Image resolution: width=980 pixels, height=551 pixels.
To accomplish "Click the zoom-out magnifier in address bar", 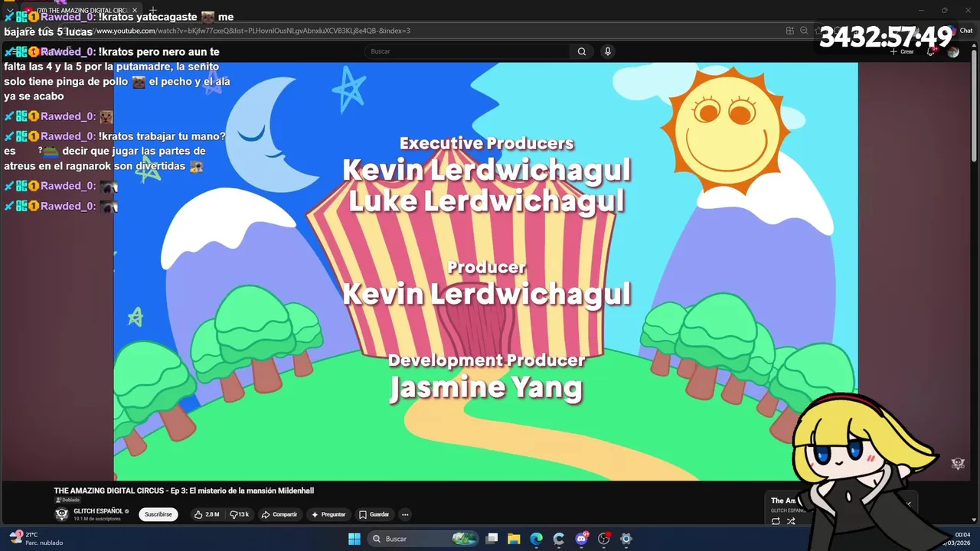I will tap(804, 31).
